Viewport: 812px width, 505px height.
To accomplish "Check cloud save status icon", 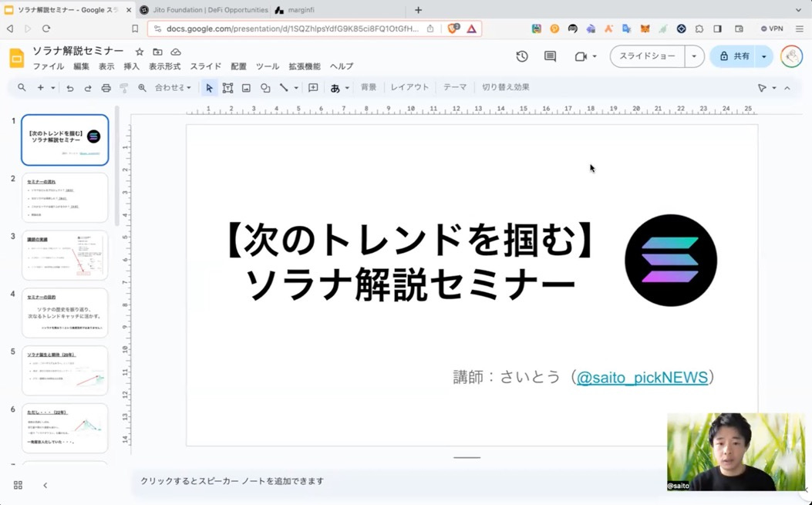I will [x=176, y=52].
